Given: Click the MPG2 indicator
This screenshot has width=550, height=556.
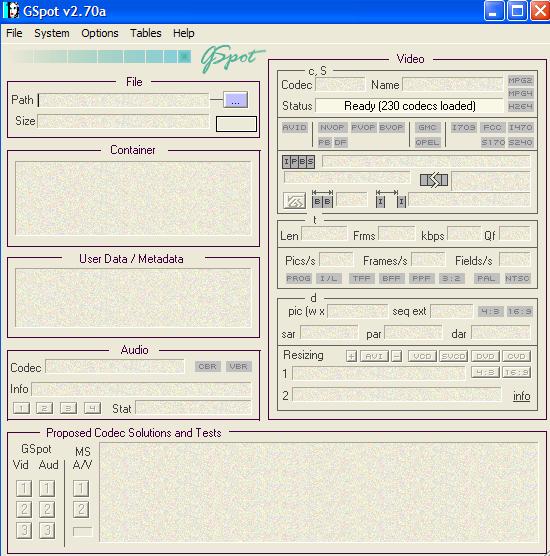Looking at the screenshot, I should [x=520, y=80].
